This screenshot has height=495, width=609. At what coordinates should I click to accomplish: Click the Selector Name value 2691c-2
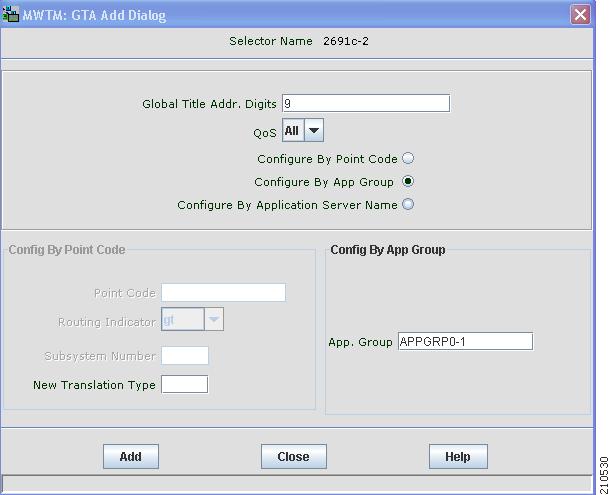click(x=346, y=41)
